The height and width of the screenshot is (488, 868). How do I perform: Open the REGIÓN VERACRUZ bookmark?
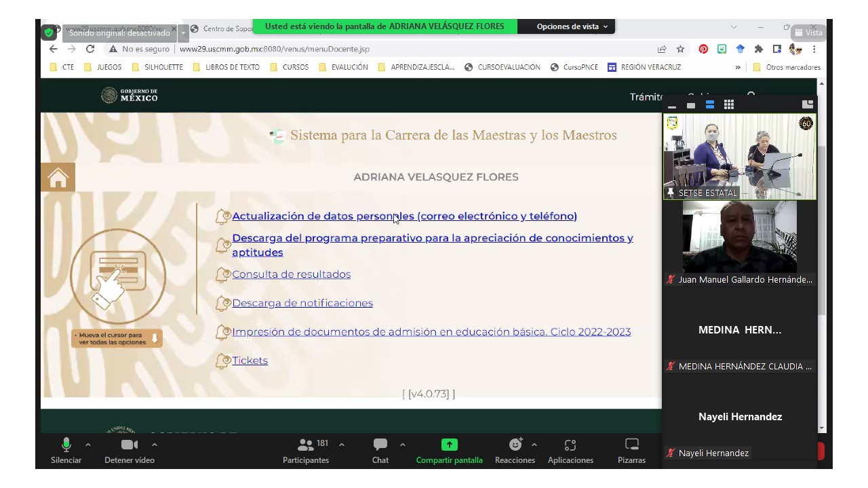tap(644, 67)
